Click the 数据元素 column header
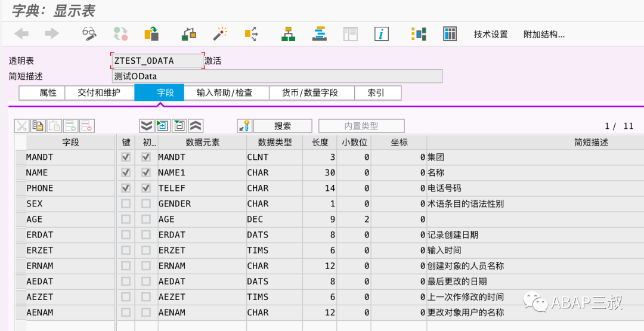Viewport: 644px width, 331px height. [203, 143]
